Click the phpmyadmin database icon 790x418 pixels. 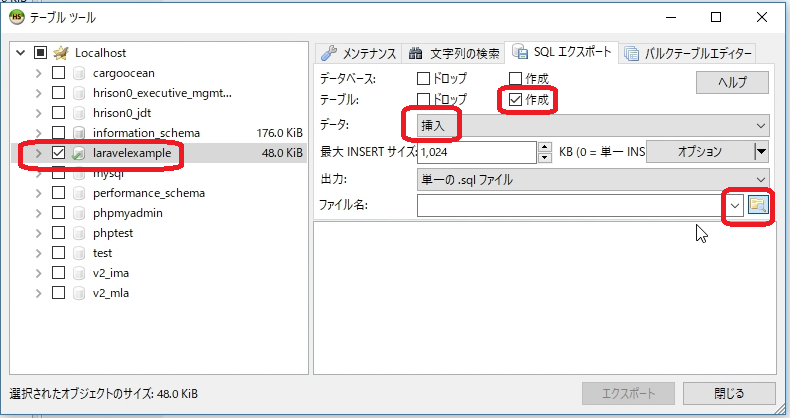coord(79,213)
